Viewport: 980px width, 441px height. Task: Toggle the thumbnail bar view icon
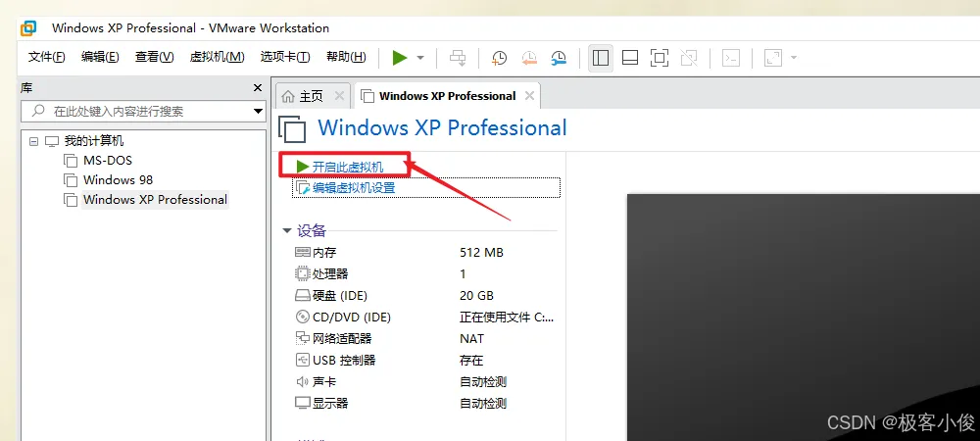[x=630, y=58]
